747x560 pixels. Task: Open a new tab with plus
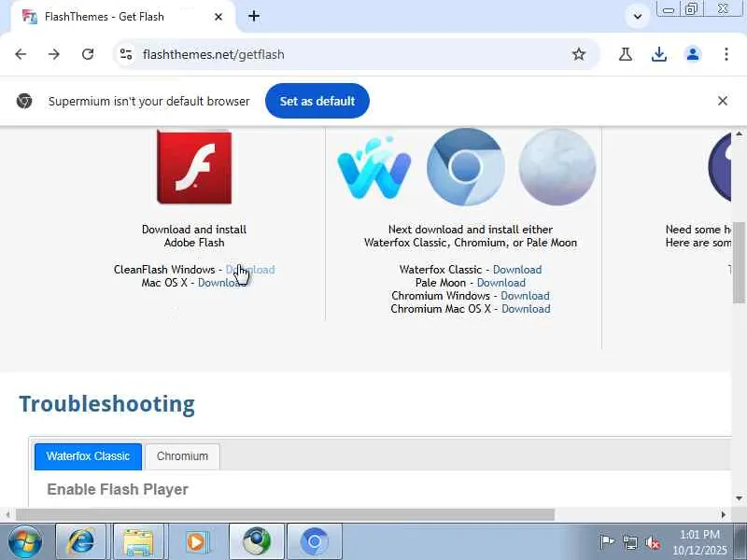pos(254,16)
